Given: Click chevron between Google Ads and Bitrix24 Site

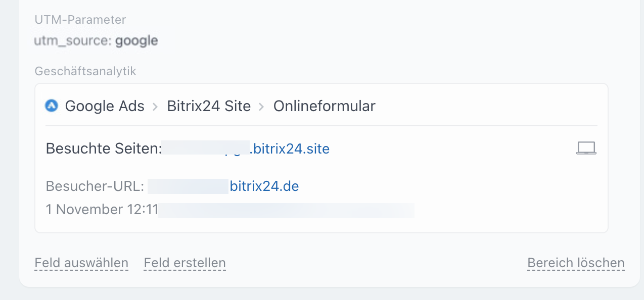Looking at the screenshot, I should (156, 107).
